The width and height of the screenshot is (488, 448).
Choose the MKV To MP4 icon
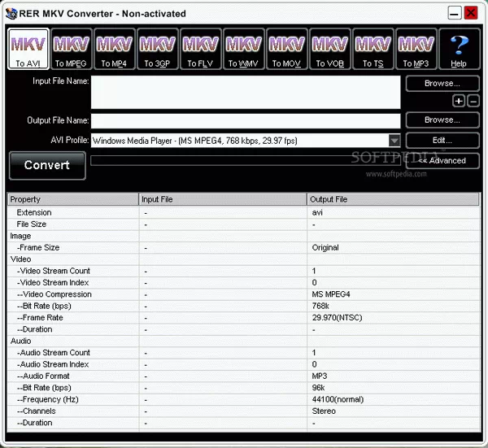click(x=114, y=49)
